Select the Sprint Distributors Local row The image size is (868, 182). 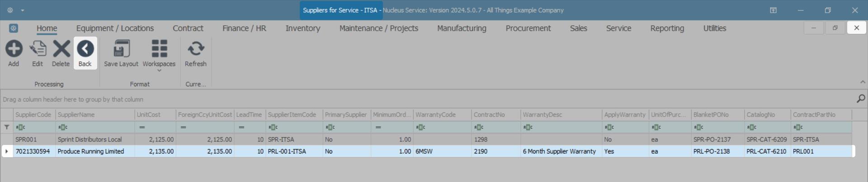90,140
